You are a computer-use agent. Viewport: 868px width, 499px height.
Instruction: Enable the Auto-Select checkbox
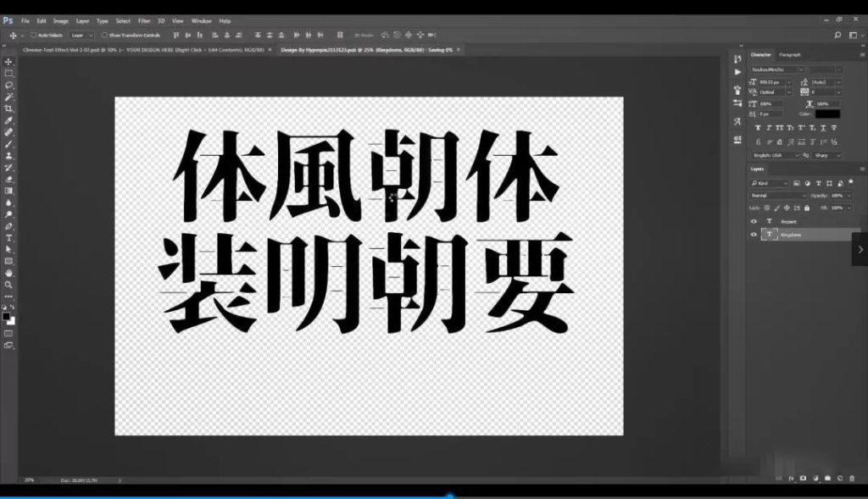pyautogui.click(x=33, y=36)
